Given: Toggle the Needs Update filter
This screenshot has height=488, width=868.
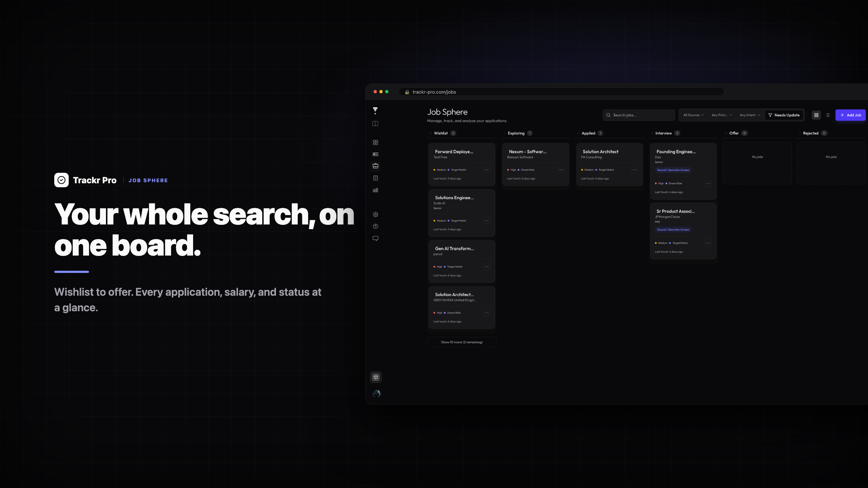Looking at the screenshot, I should pyautogui.click(x=784, y=115).
